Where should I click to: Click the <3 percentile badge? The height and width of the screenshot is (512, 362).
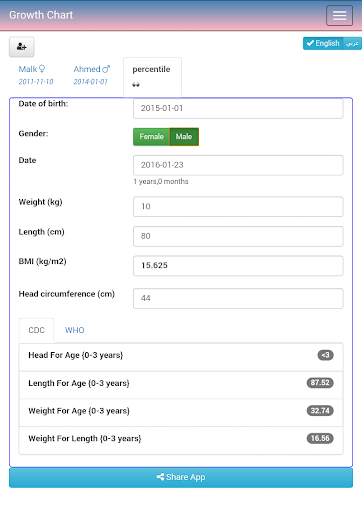coord(325,355)
